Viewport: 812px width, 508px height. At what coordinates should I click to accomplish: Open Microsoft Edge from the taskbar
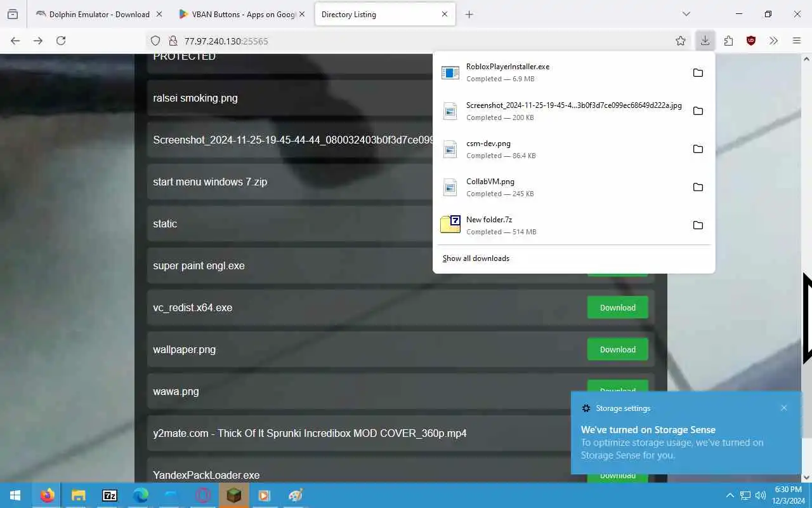[x=140, y=495]
